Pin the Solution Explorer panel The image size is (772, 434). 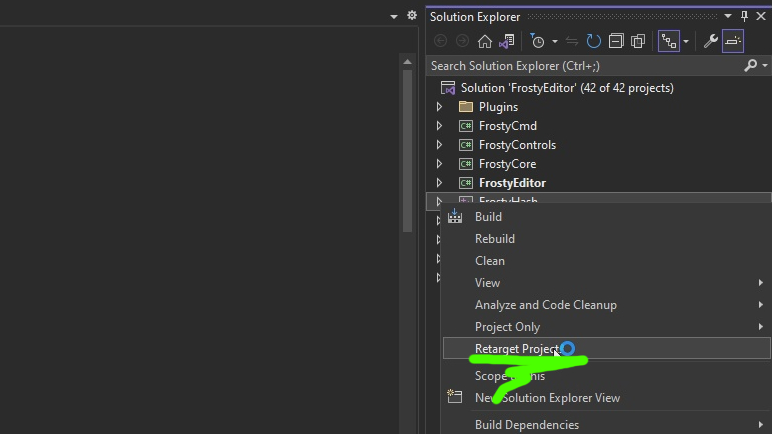[x=744, y=16]
